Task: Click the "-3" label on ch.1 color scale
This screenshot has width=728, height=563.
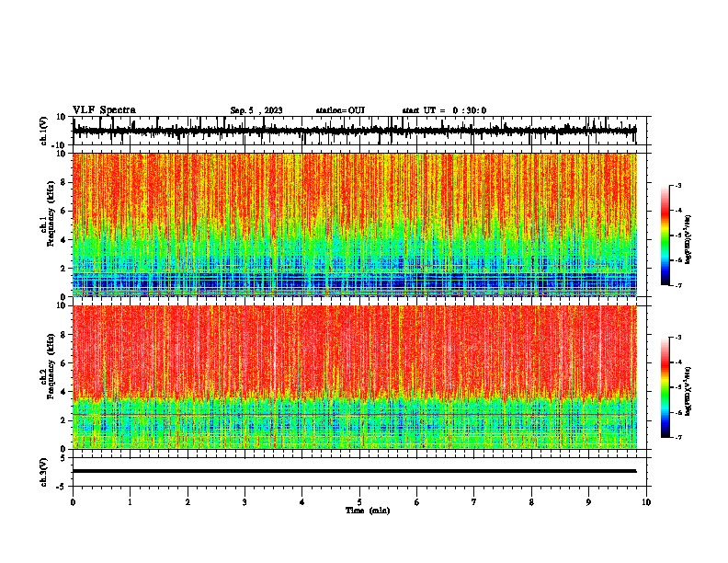Action: 677,185
